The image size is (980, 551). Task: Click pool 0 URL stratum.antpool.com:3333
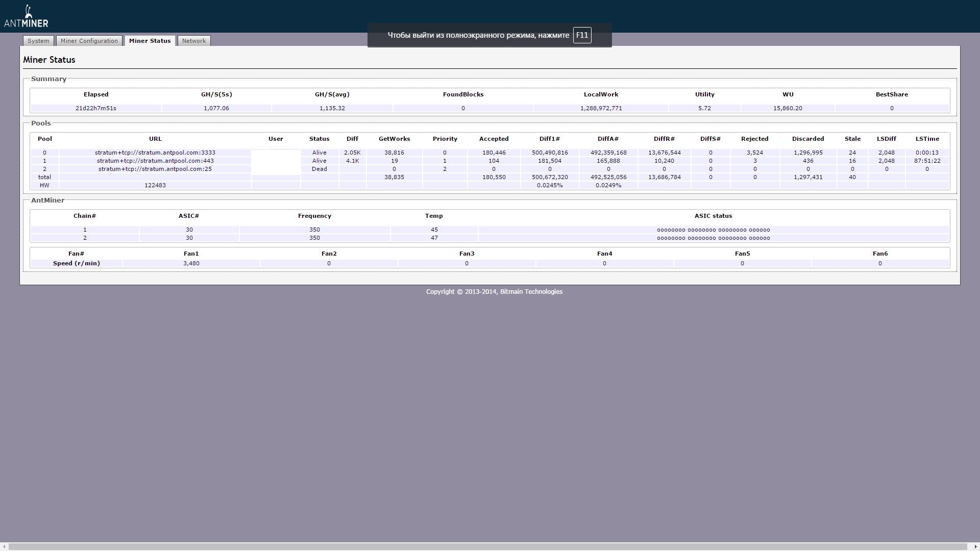155,153
